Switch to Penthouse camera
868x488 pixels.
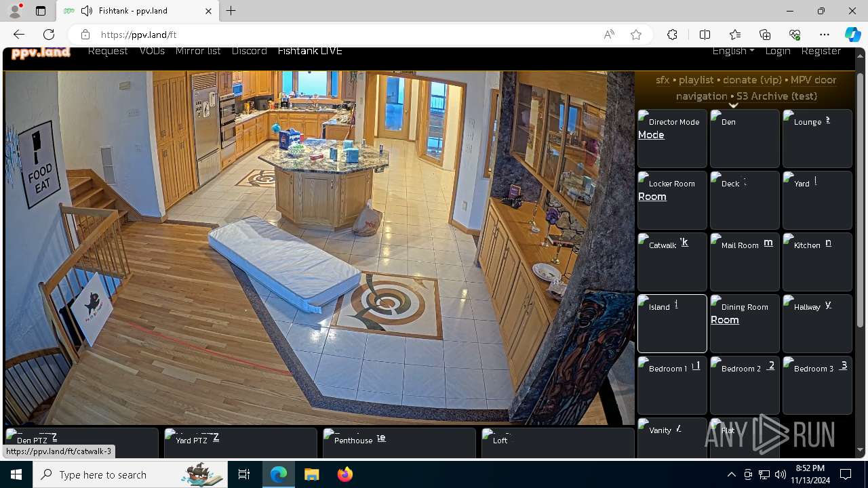click(x=399, y=443)
